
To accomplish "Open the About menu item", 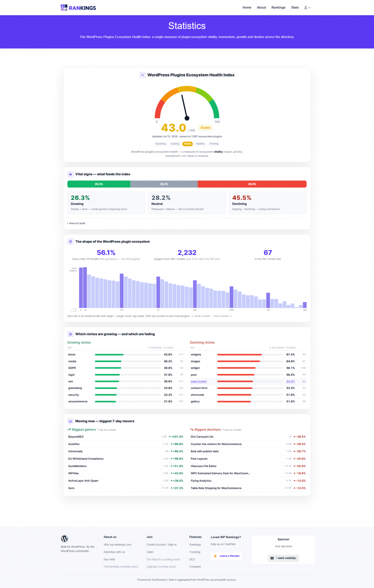I will pyautogui.click(x=261, y=7).
